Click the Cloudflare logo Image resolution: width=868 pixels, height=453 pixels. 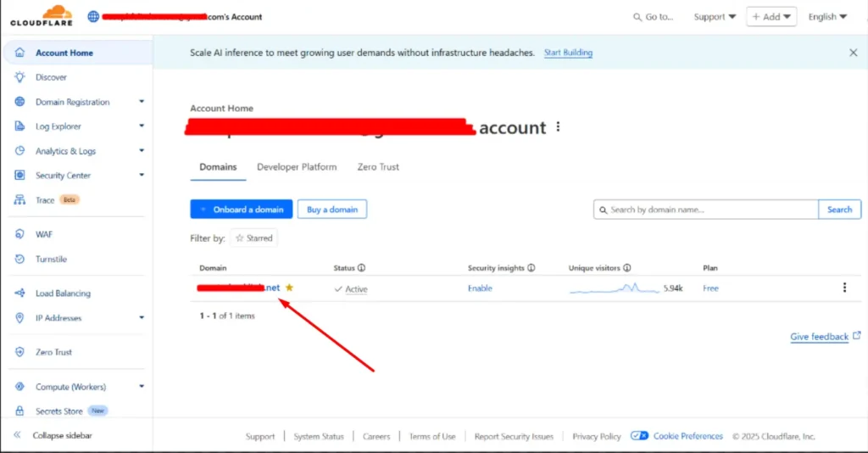pyautogui.click(x=42, y=16)
